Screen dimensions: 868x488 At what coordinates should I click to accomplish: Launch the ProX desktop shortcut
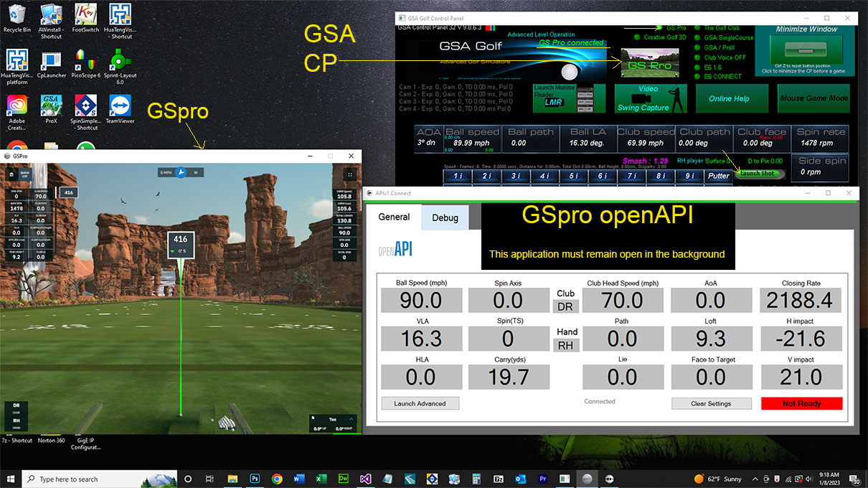(x=51, y=110)
